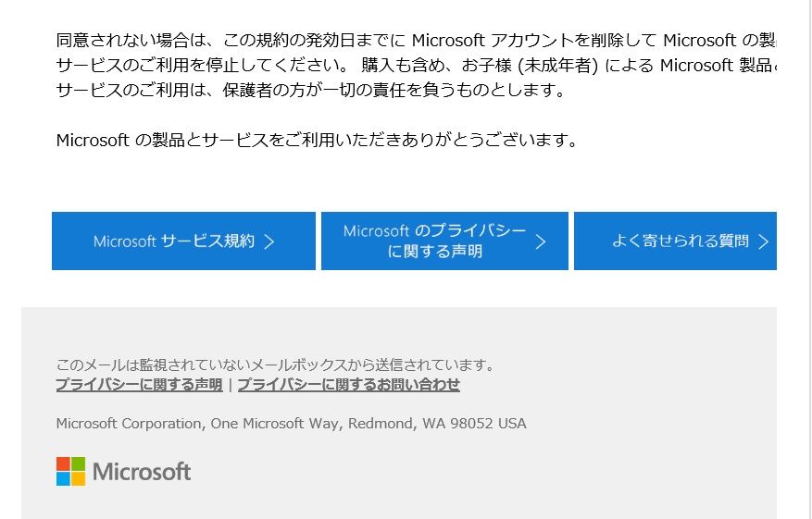Click the yellow square of Microsoft logo
Image resolution: width=812 pixels, height=519 pixels.
click(78, 478)
